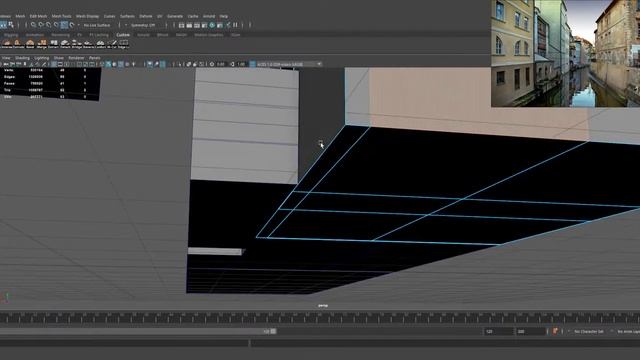Screen dimensions: 640x360
Task: Switch to the XGen shelf tab
Action: point(236,35)
